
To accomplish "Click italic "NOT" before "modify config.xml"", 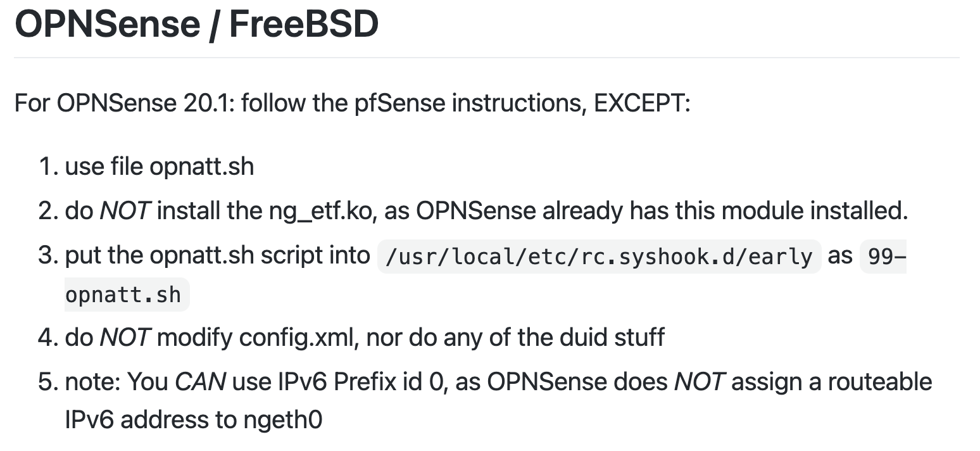I will point(125,338).
